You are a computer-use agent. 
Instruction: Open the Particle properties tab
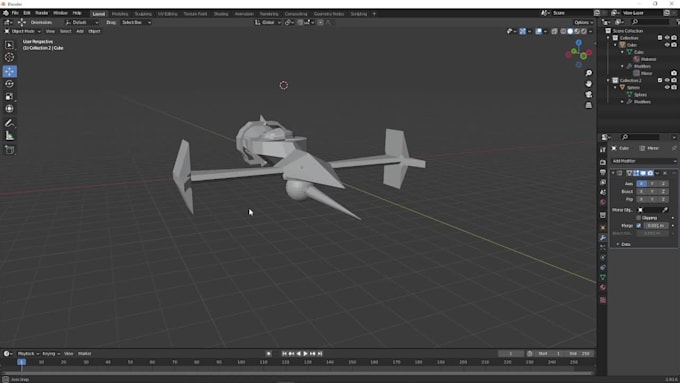click(x=603, y=248)
